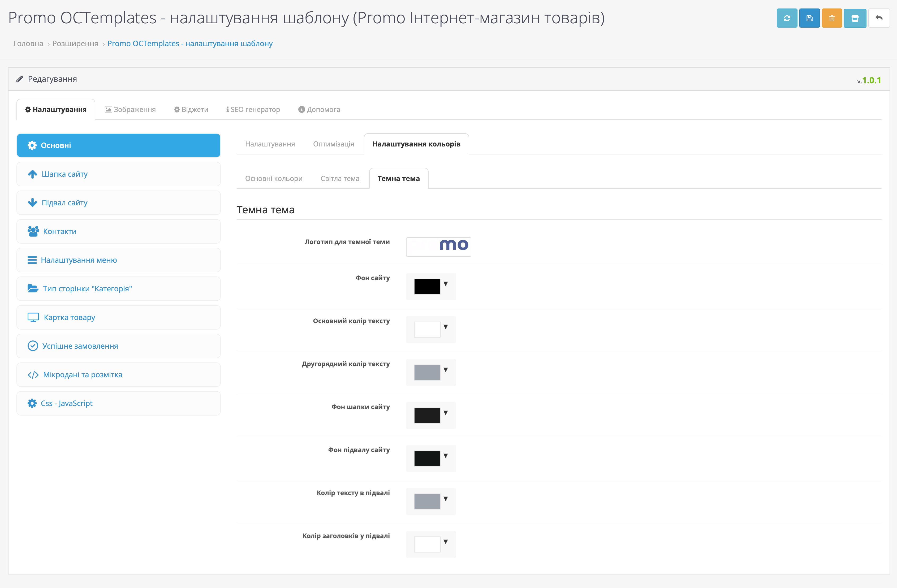Click the orange trash icon button

tap(832, 18)
